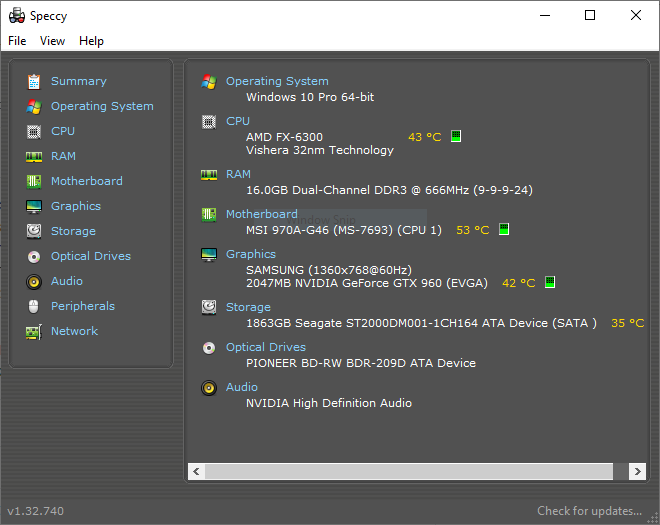
Task: Click the CPU heading link in summary
Action: (238, 121)
